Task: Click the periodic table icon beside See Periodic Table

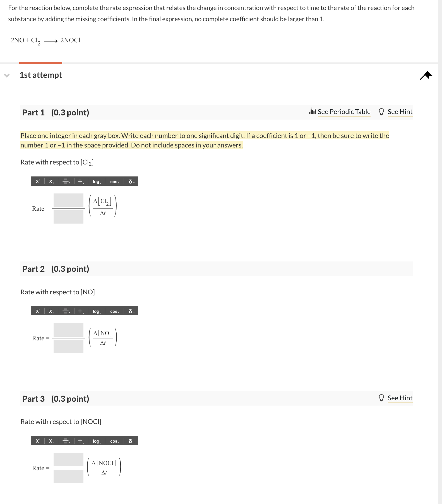Action: tap(313, 111)
